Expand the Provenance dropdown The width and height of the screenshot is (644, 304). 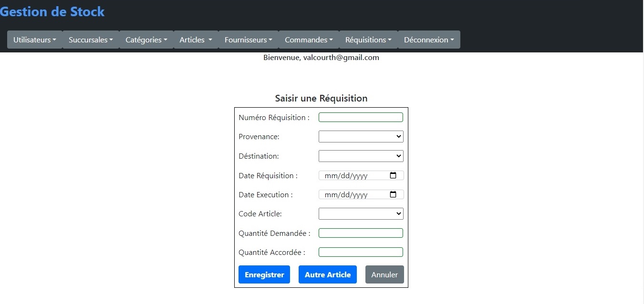click(361, 137)
